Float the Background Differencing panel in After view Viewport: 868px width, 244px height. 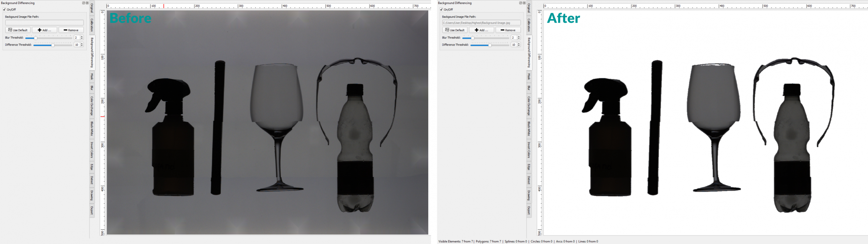pos(521,3)
